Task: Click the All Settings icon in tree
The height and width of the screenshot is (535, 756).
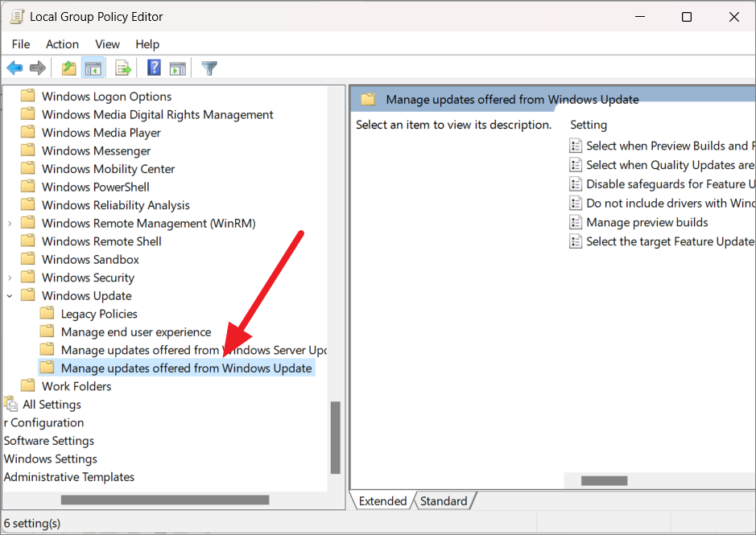Action: tap(10, 403)
